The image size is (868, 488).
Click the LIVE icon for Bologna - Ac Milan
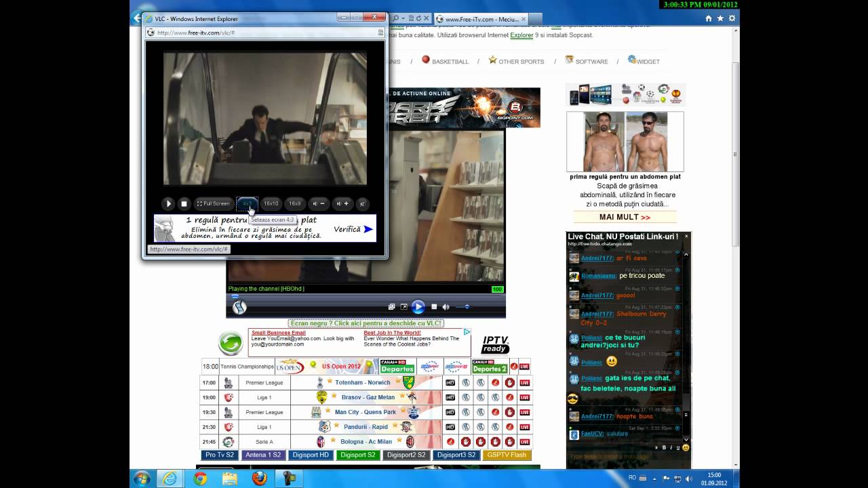(x=524, y=442)
